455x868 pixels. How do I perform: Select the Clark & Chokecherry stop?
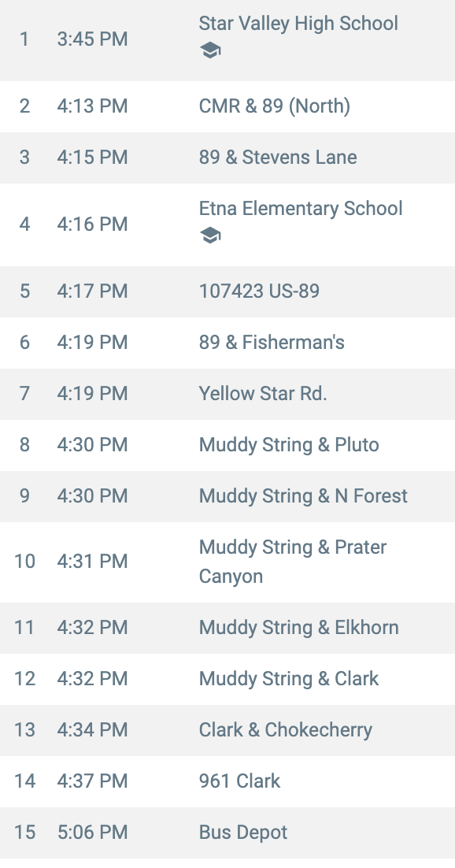[227, 730]
